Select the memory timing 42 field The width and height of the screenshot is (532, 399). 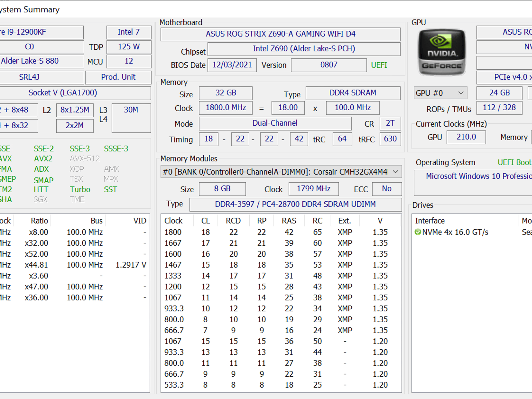click(299, 139)
